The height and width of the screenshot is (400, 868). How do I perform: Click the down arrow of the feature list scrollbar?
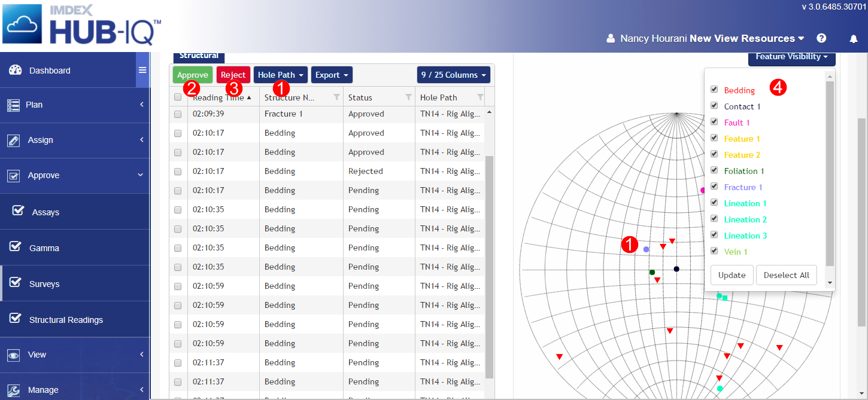pos(830,283)
